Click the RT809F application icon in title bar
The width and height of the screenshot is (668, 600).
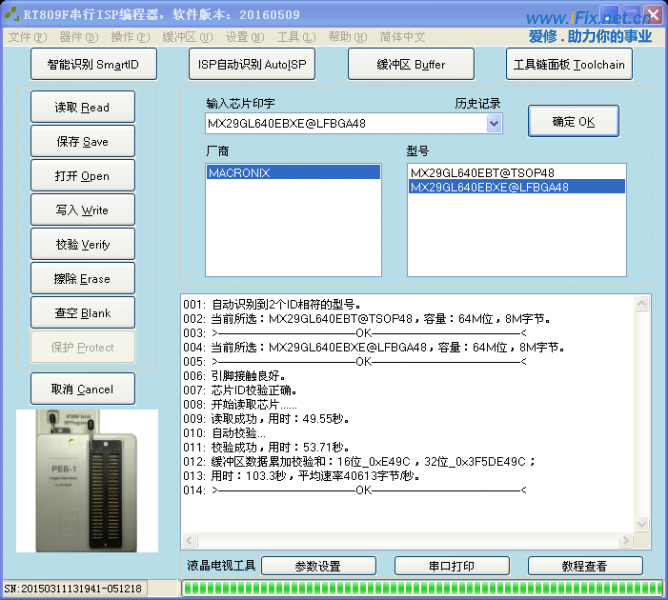[11, 12]
